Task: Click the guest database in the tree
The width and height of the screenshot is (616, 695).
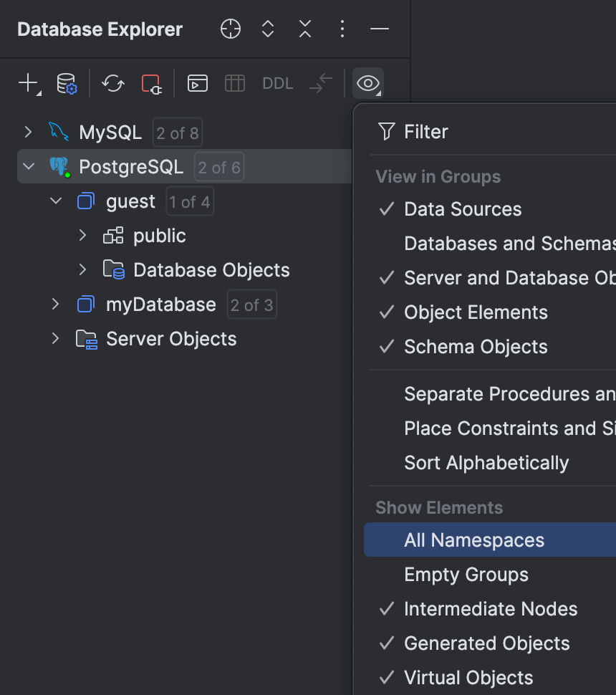Action: coord(130,201)
